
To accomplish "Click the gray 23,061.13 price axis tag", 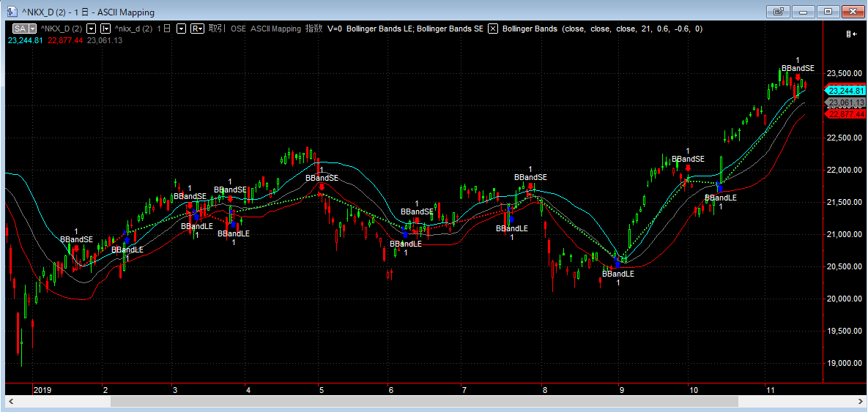I will click(845, 103).
